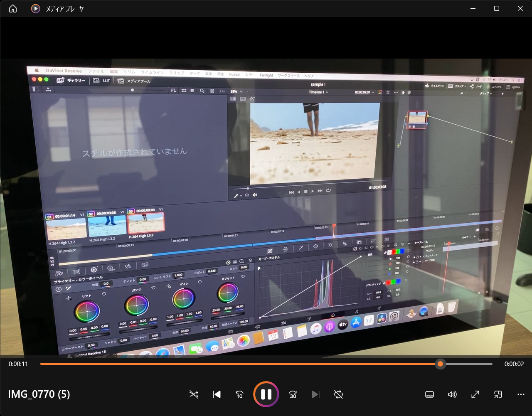The image size is (532, 416).
Task: Select clip thumbnail 02 at 00:00:03:08
Action: pos(107,226)
